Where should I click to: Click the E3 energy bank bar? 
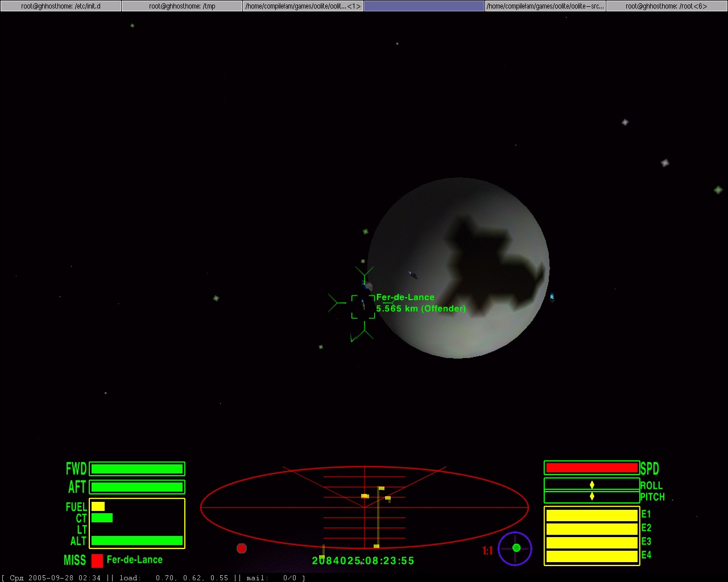point(592,543)
